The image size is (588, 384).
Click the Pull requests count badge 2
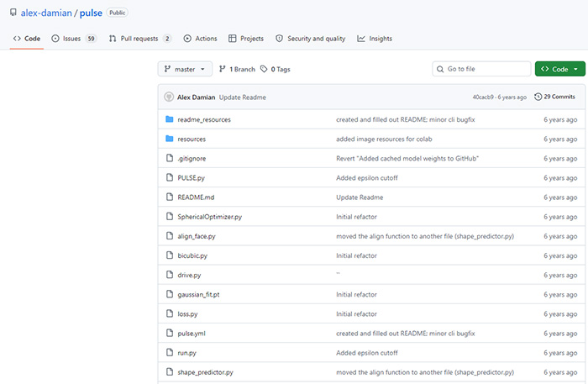[167, 39]
